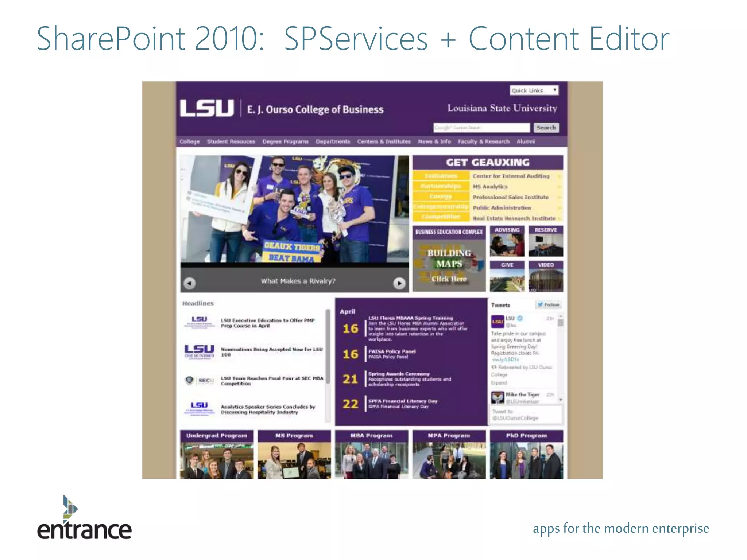Click the Twitter Follow button
Screen dimensions: 747x560
click(x=548, y=304)
